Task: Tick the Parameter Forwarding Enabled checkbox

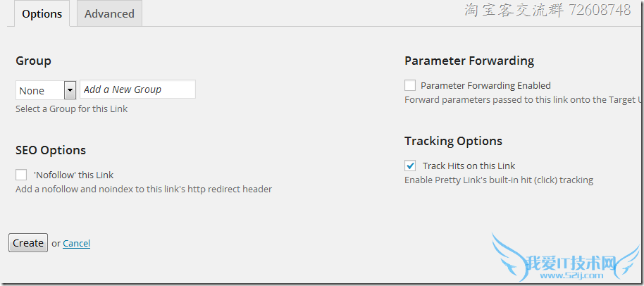Action: click(410, 85)
